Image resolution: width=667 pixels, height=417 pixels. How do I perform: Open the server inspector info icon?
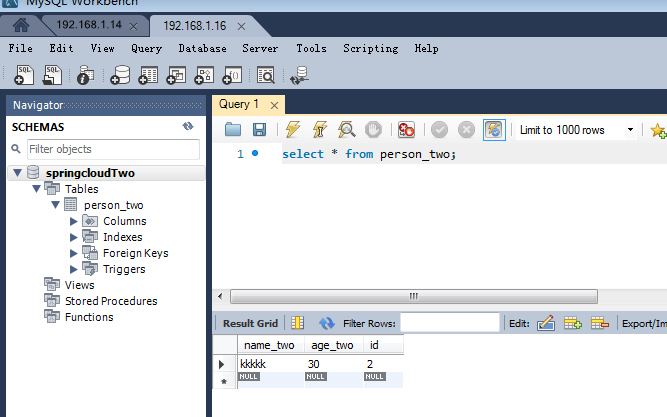tap(86, 75)
